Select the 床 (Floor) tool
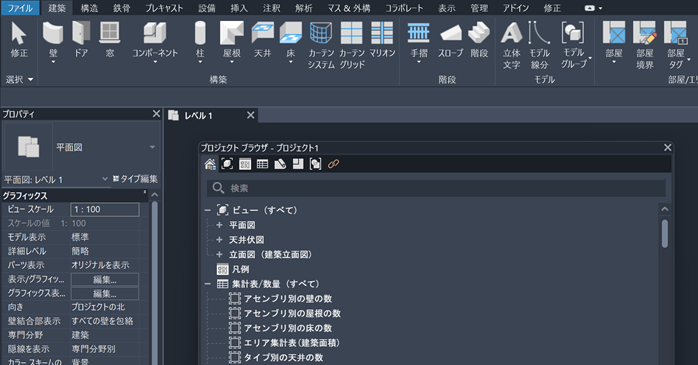Viewport: 698px width, 365px height. tap(291, 39)
